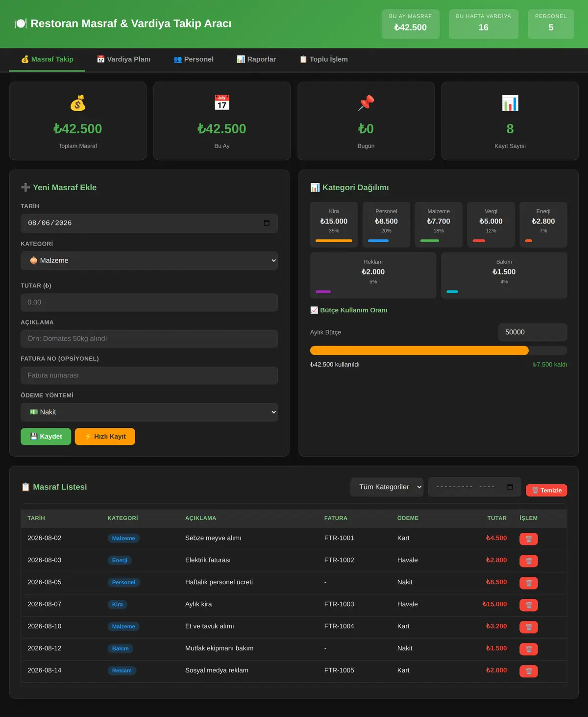Delete the Sosyal medya reklam row
This screenshot has height=717, width=588.
click(x=528, y=671)
